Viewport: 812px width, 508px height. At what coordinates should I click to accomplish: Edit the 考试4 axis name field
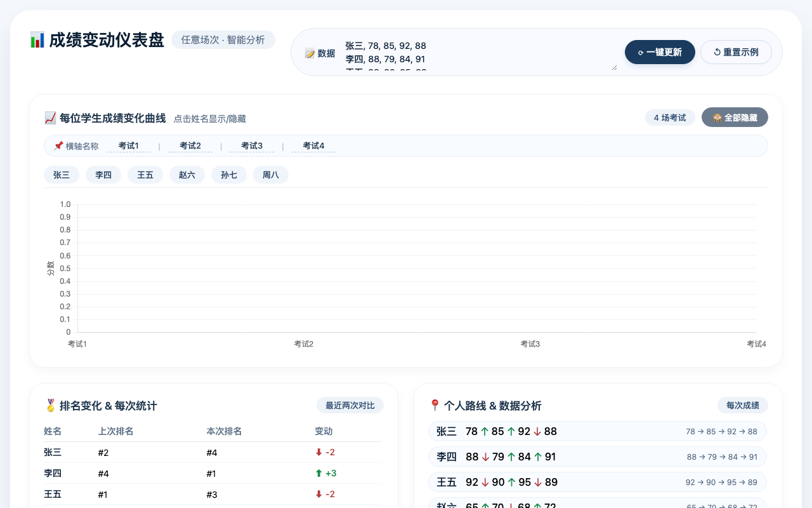click(x=313, y=146)
